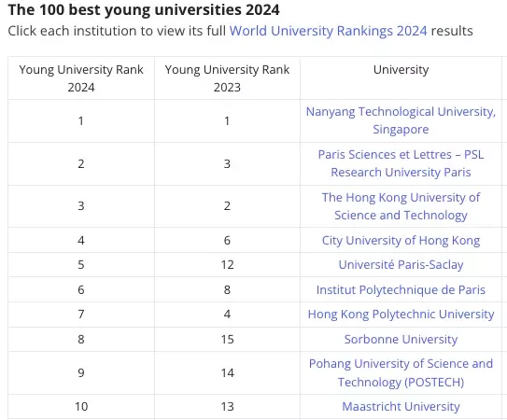
Task: Open The Hong Kong University of Science and Technology
Action: (x=401, y=206)
